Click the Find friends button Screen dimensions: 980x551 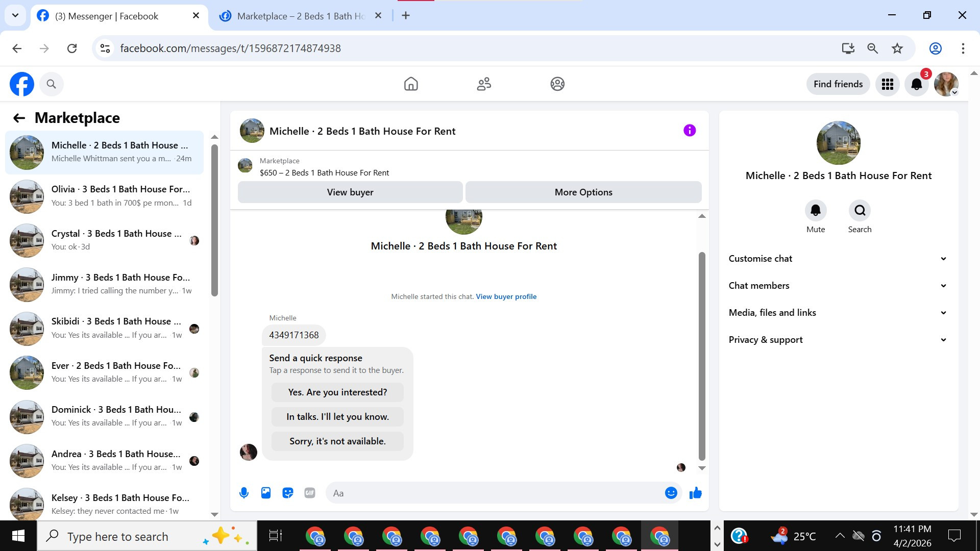(838, 84)
